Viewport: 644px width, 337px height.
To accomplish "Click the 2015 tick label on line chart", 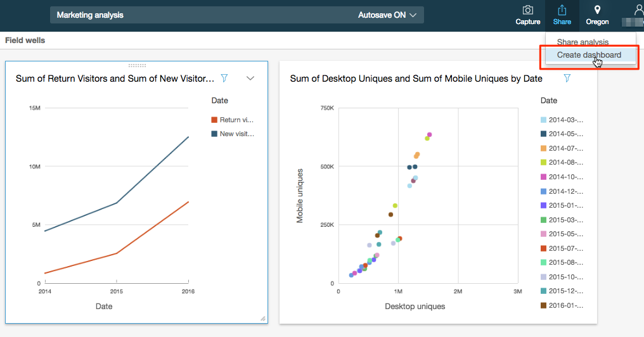I will point(117,291).
